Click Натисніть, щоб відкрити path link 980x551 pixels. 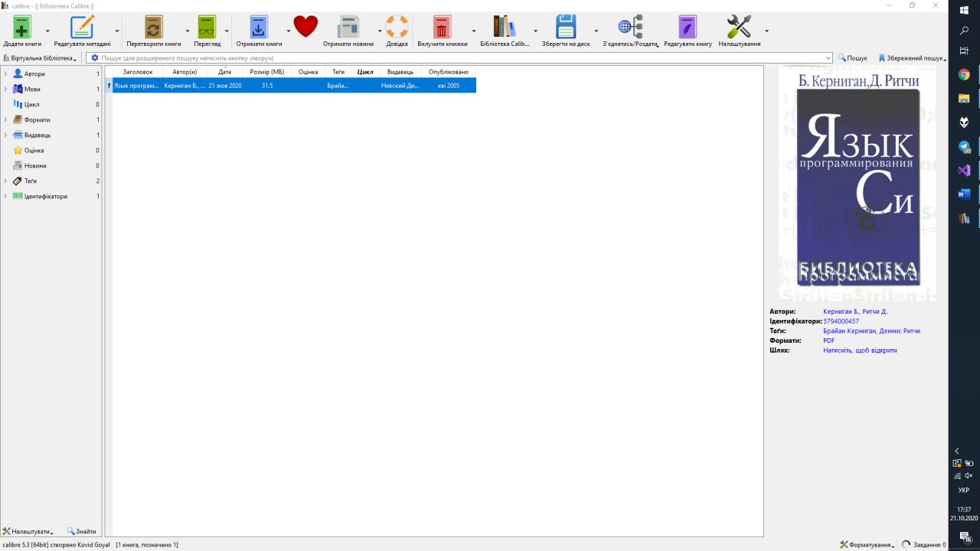tap(860, 350)
